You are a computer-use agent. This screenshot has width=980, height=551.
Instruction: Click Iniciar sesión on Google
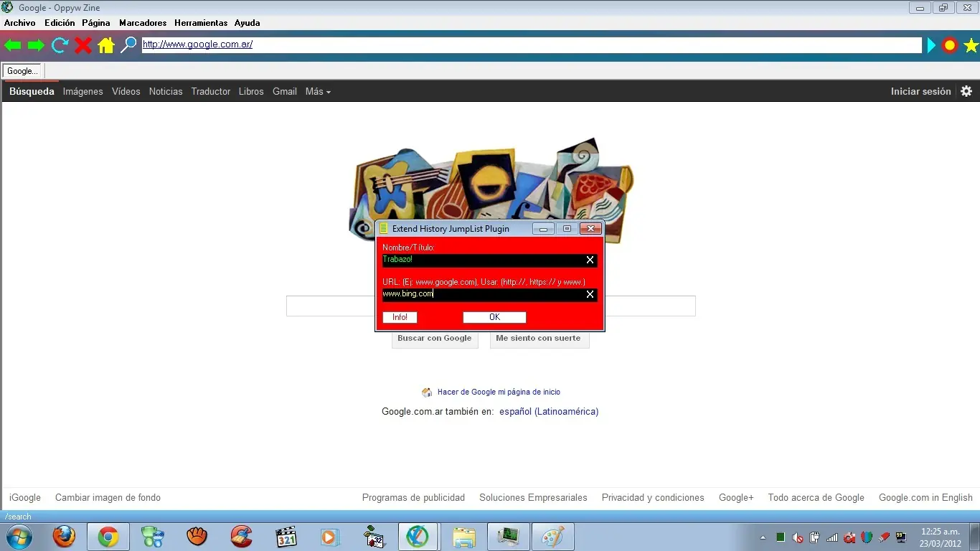tap(920, 91)
